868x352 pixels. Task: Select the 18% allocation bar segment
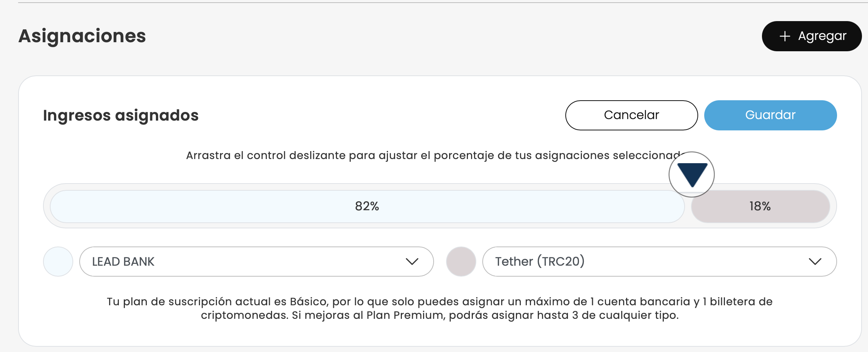[x=793, y=207]
